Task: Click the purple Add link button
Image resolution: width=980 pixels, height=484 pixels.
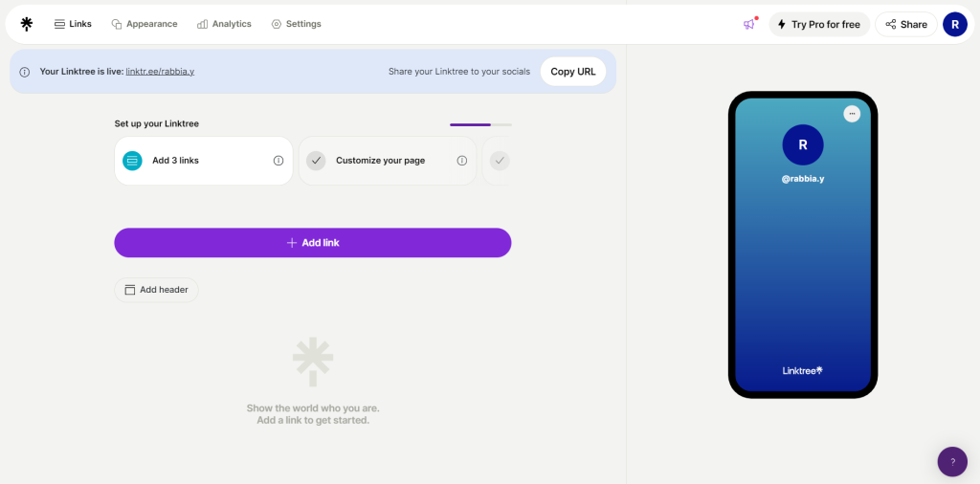Action: (x=313, y=242)
